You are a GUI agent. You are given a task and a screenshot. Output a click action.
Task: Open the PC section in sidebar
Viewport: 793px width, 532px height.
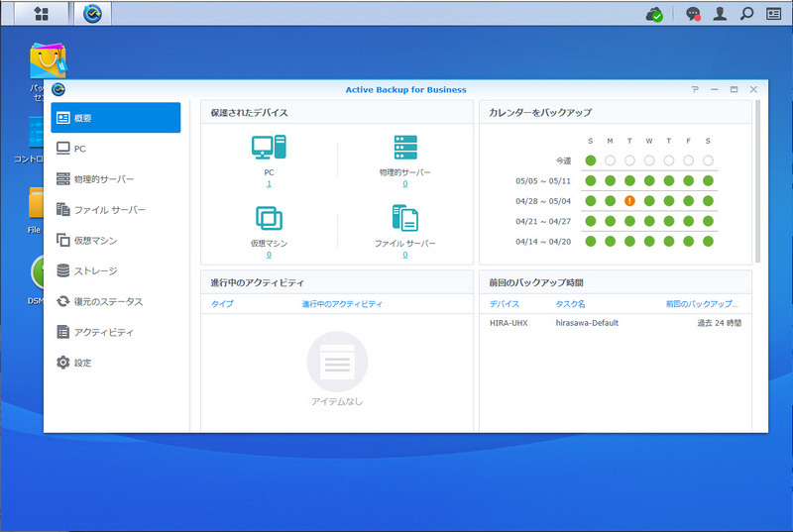pos(116,149)
